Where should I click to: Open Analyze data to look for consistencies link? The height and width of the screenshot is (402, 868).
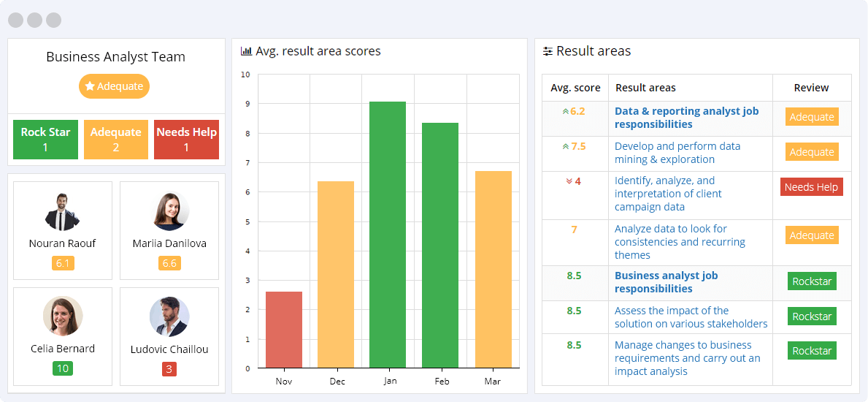click(680, 242)
